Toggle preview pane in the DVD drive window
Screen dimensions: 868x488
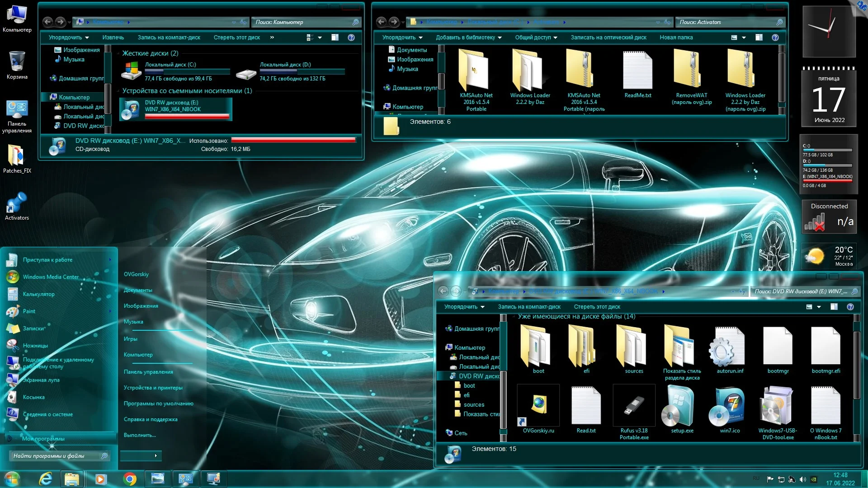pyautogui.click(x=834, y=307)
